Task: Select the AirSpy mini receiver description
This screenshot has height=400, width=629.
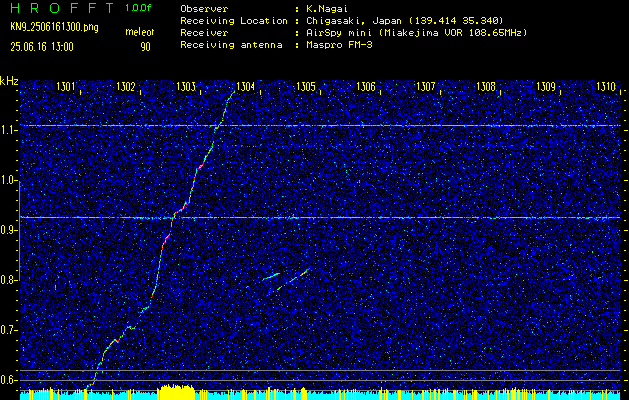Action: click(416, 33)
